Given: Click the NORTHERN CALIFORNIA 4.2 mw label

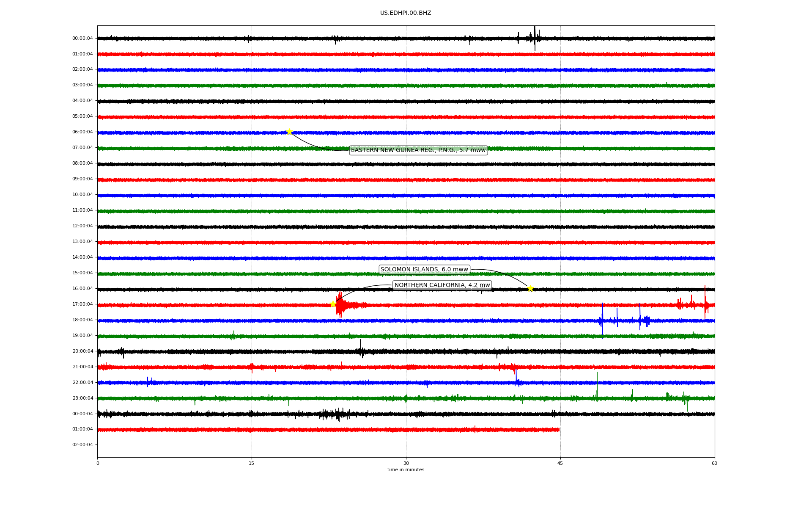Looking at the screenshot, I should tap(442, 285).
